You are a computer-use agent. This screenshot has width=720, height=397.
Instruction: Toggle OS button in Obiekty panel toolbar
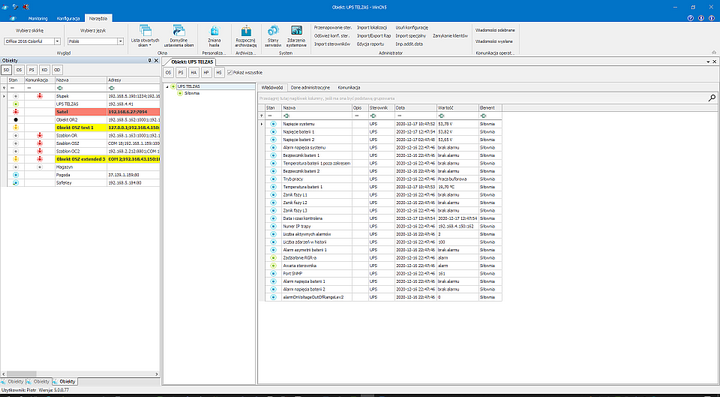19,70
